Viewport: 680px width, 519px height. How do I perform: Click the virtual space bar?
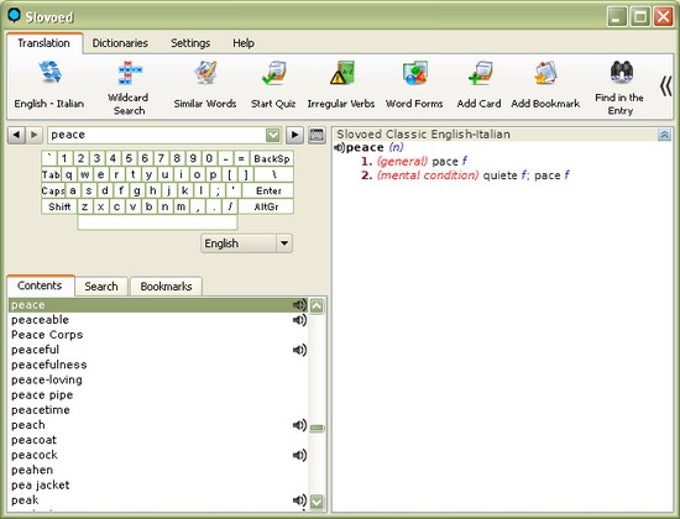[x=157, y=222]
